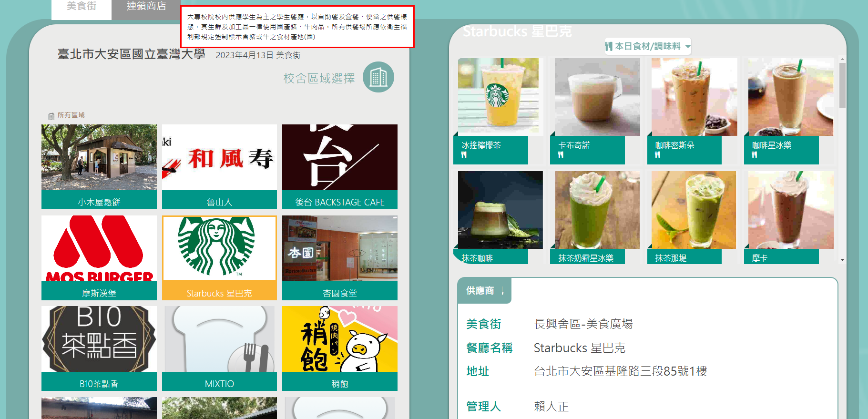This screenshot has height=419, width=868.
Task: Open the 校舍區域選擇 link text
Action: (x=319, y=78)
